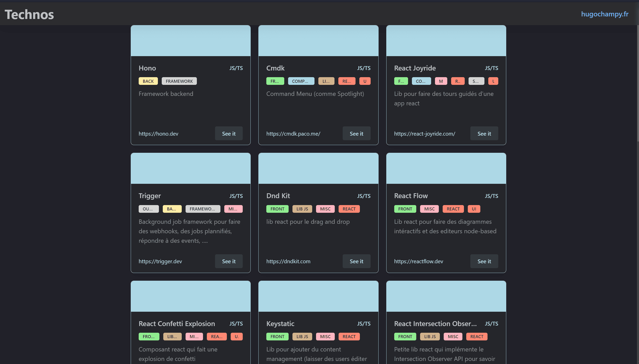Click the https://dndkit.com link
This screenshot has width=639, height=364.
[x=288, y=261]
